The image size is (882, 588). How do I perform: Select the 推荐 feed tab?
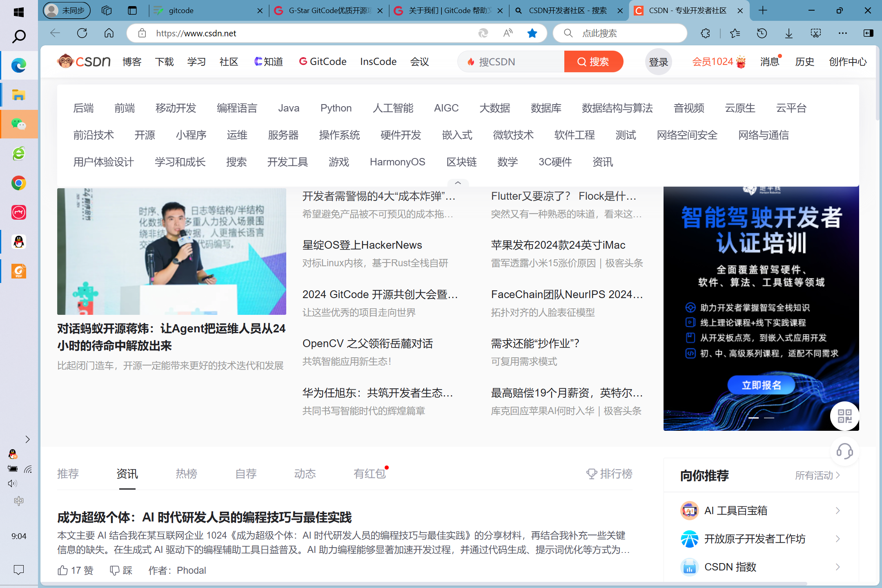tap(68, 474)
